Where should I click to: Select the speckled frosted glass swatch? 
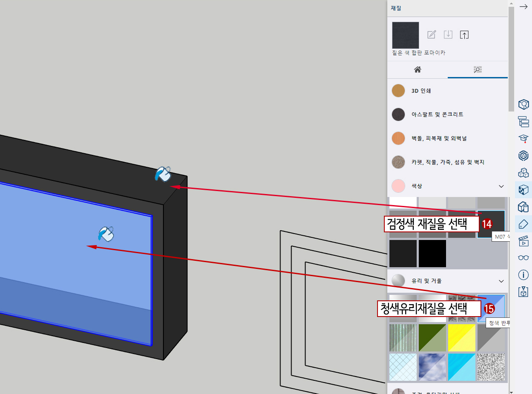tap(491, 367)
